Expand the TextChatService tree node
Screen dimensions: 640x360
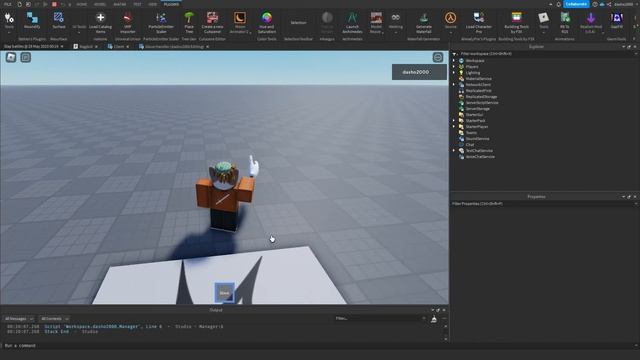pyautogui.click(x=454, y=151)
